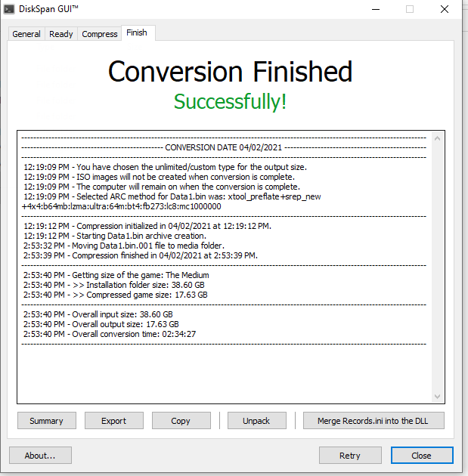Click the 'Overall output size: 17.63 GB' line
This screenshot has height=476, width=468.
[x=101, y=324]
